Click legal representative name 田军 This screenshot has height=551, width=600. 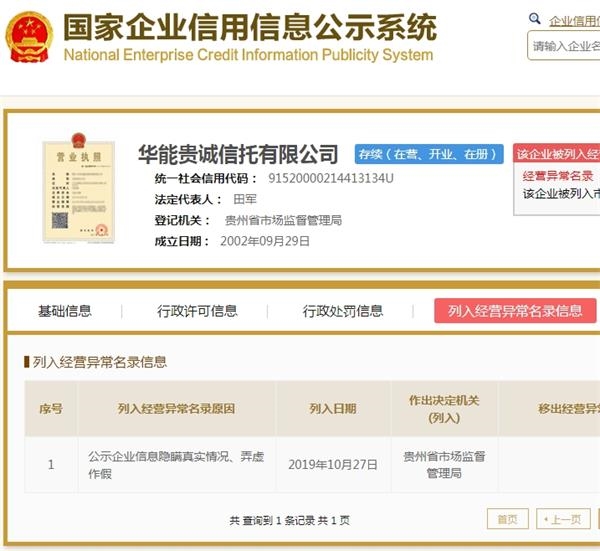click(x=245, y=199)
